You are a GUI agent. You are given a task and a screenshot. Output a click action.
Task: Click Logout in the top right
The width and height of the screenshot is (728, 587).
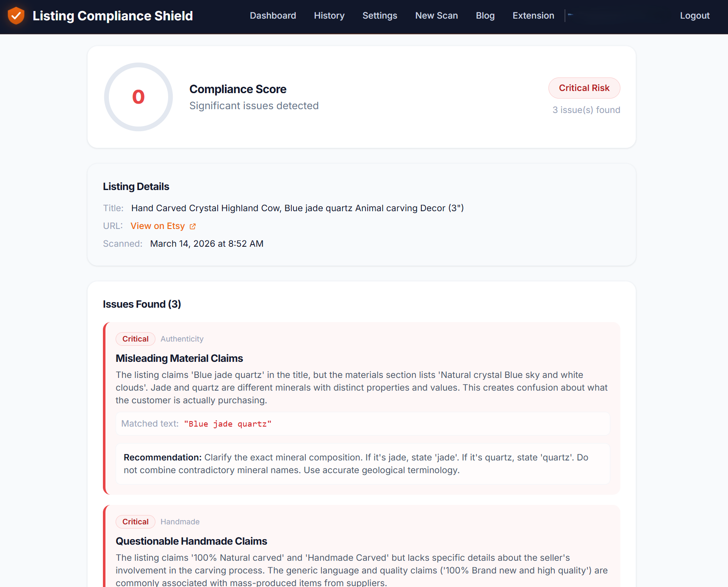coord(695,16)
